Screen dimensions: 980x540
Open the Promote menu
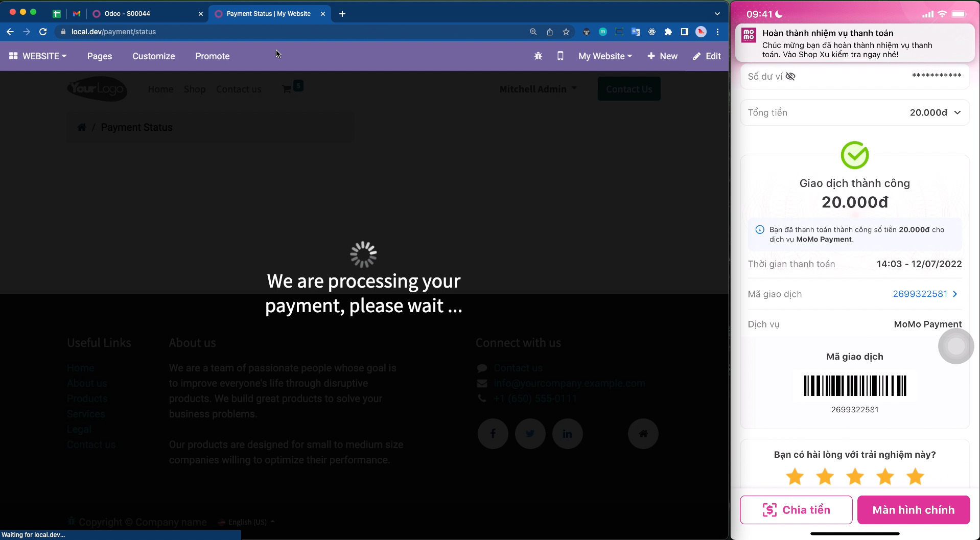[213, 56]
